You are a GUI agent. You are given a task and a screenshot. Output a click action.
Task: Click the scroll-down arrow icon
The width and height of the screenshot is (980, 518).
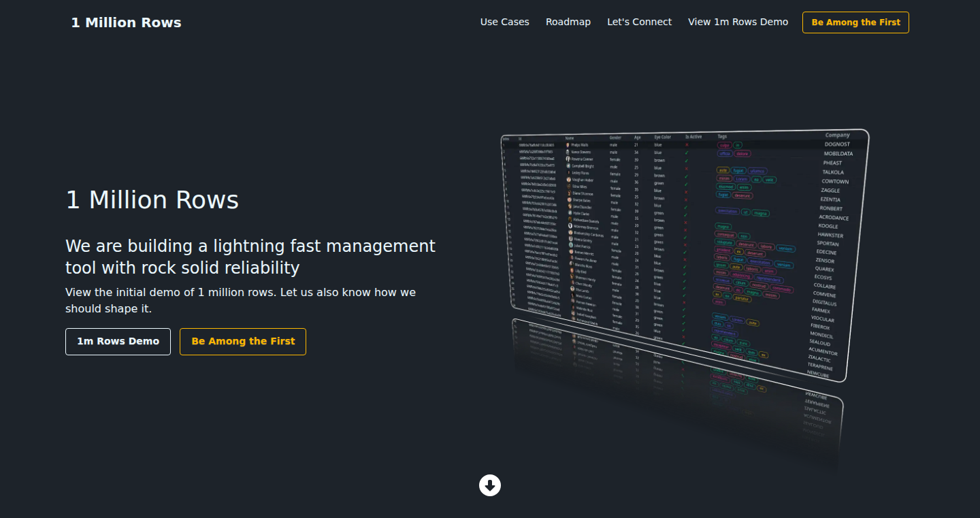click(x=490, y=485)
